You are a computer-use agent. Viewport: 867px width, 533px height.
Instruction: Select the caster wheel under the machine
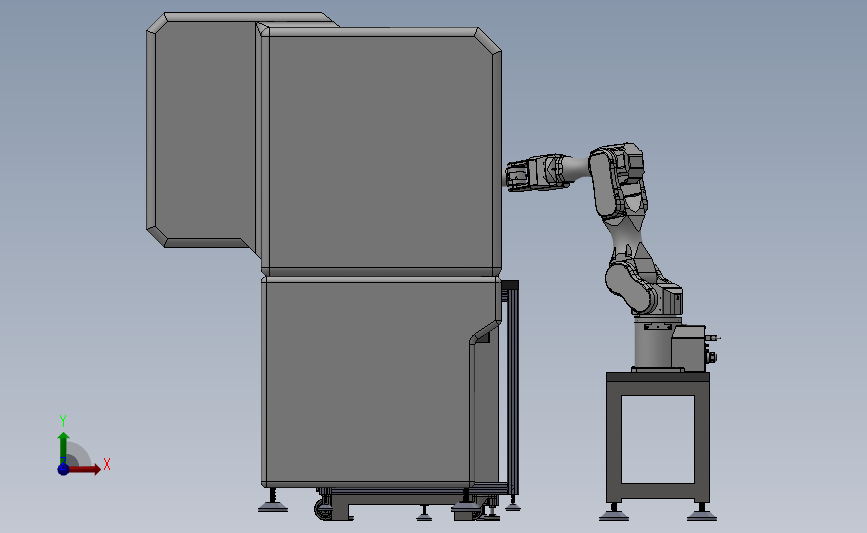pos(322,508)
